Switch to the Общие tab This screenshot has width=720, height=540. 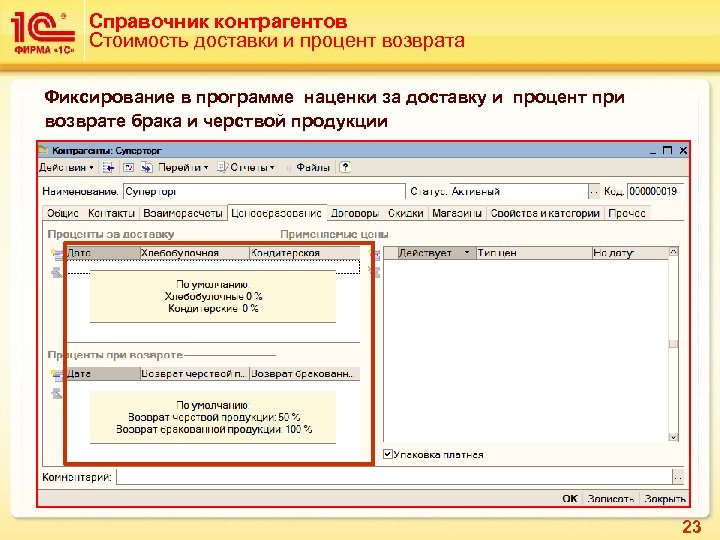pos(63,213)
